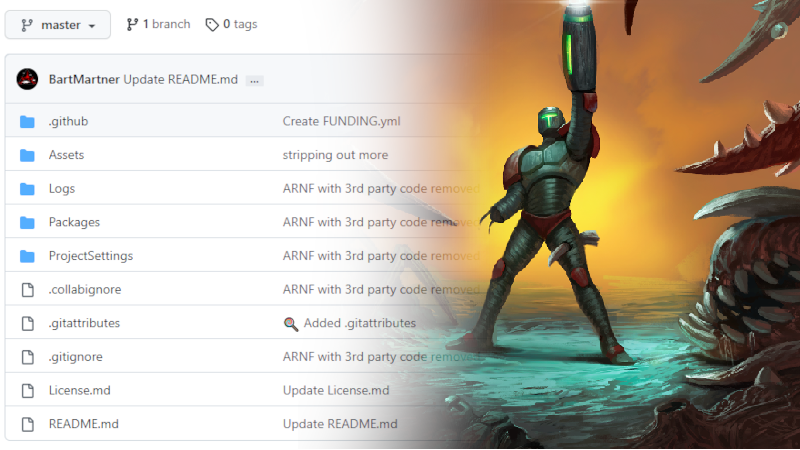This screenshot has width=800, height=450.
Task: Click the branch icon beside 1 branch
Action: tap(132, 24)
